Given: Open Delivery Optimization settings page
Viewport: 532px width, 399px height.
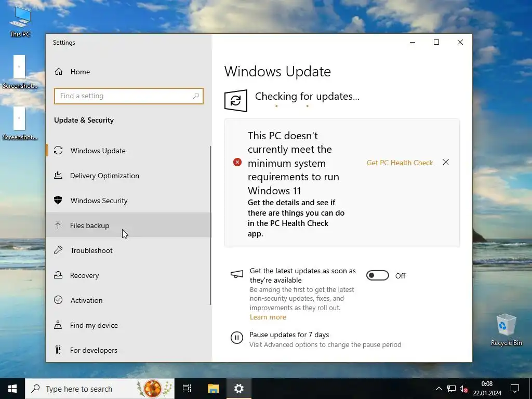Looking at the screenshot, I should 129,176.
